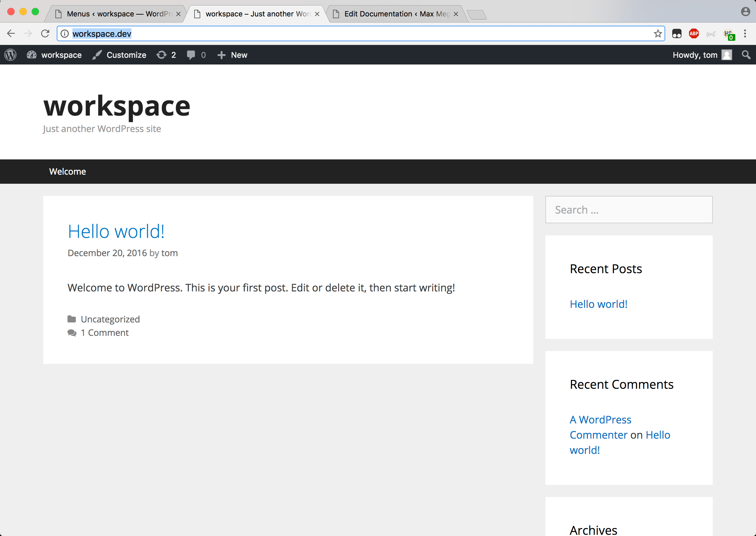Open the New content menu

[x=233, y=55]
